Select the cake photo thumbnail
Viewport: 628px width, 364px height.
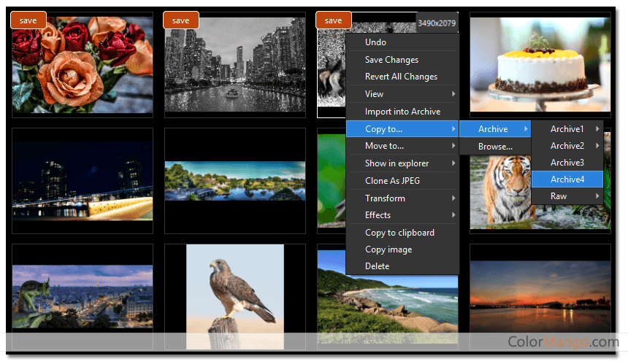540,64
